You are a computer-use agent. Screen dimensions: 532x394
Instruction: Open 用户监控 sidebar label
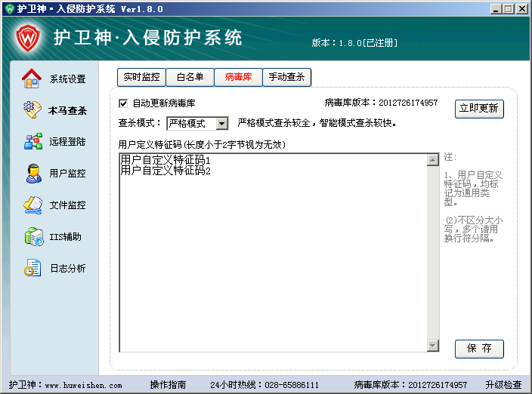[x=67, y=174]
